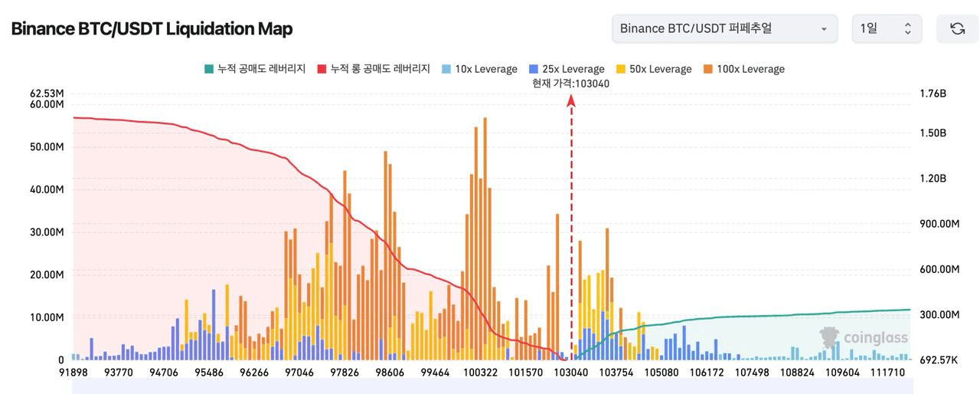
Task: Click the 1.20B right axis label
Action: click(933, 179)
